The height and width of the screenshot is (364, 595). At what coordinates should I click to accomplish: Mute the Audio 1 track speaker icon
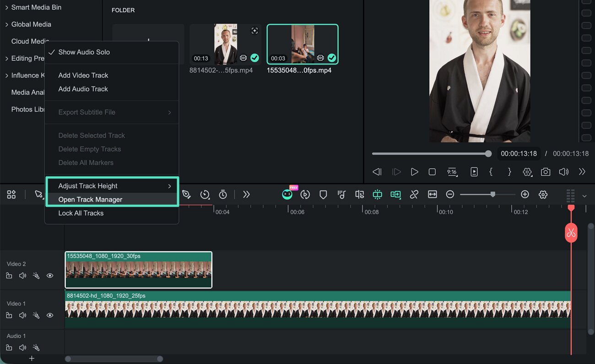pos(22,348)
